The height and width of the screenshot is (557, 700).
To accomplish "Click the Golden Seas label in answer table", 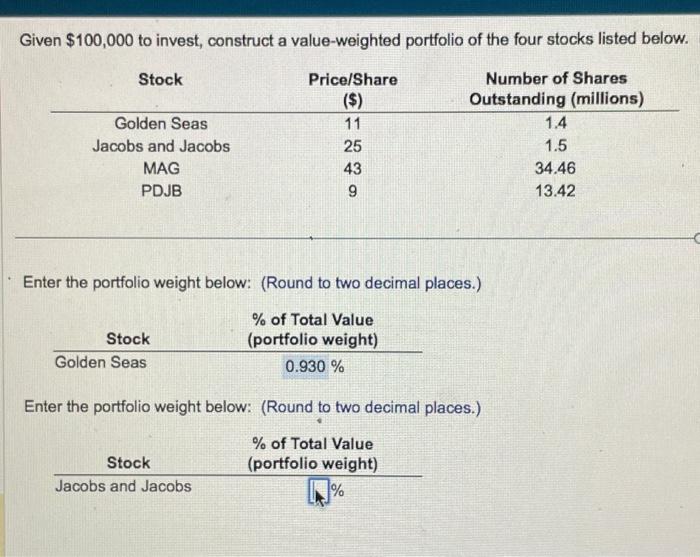I will (100, 362).
